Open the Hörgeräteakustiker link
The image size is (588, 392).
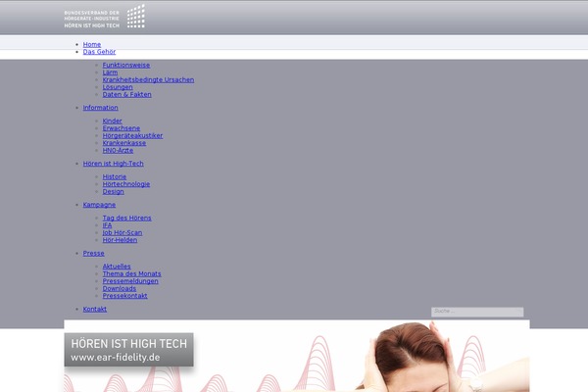(x=132, y=135)
